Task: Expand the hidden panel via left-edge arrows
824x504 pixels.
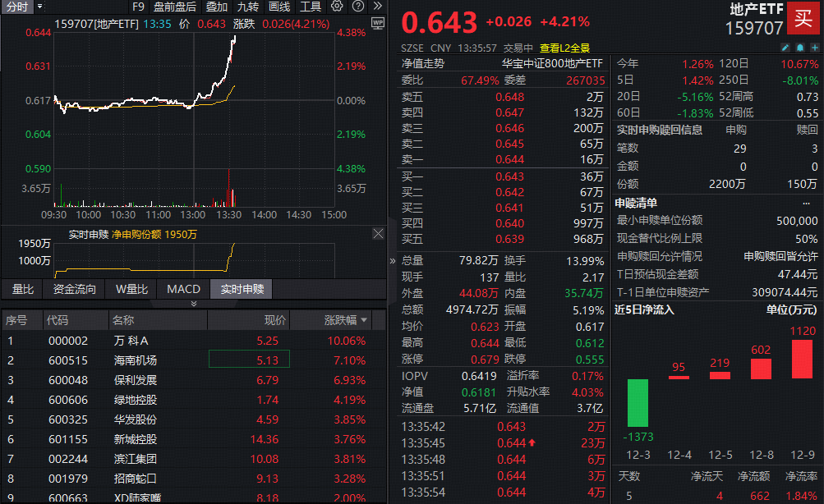Action: (x=394, y=259)
